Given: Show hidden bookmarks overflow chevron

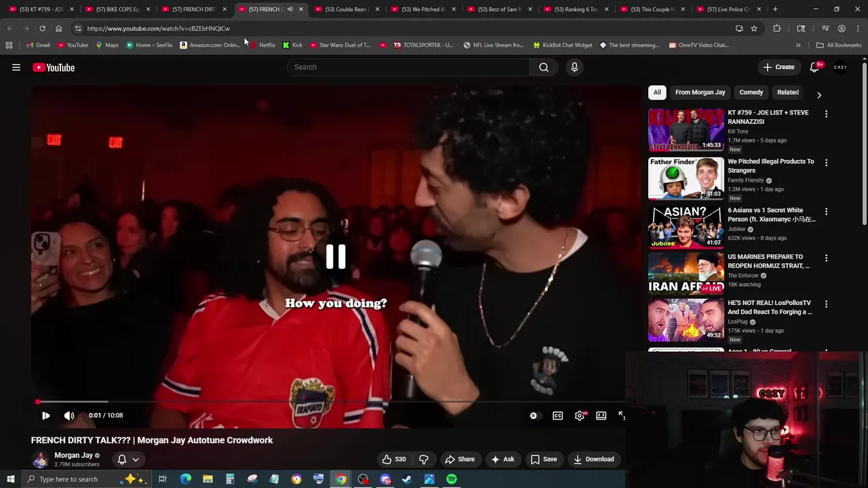Looking at the screenshot, I should pos(798,45).
